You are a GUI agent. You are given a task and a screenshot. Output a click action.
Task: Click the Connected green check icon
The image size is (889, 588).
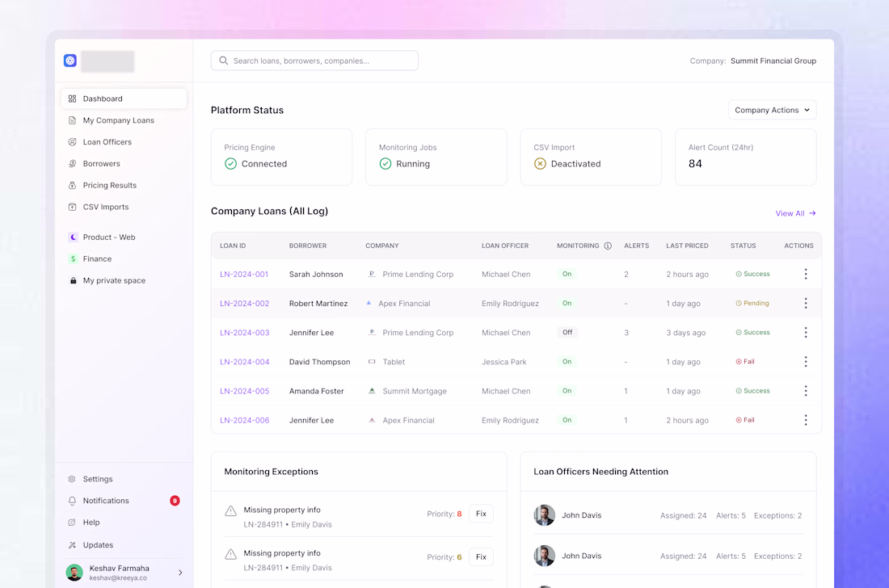[231, 164]
